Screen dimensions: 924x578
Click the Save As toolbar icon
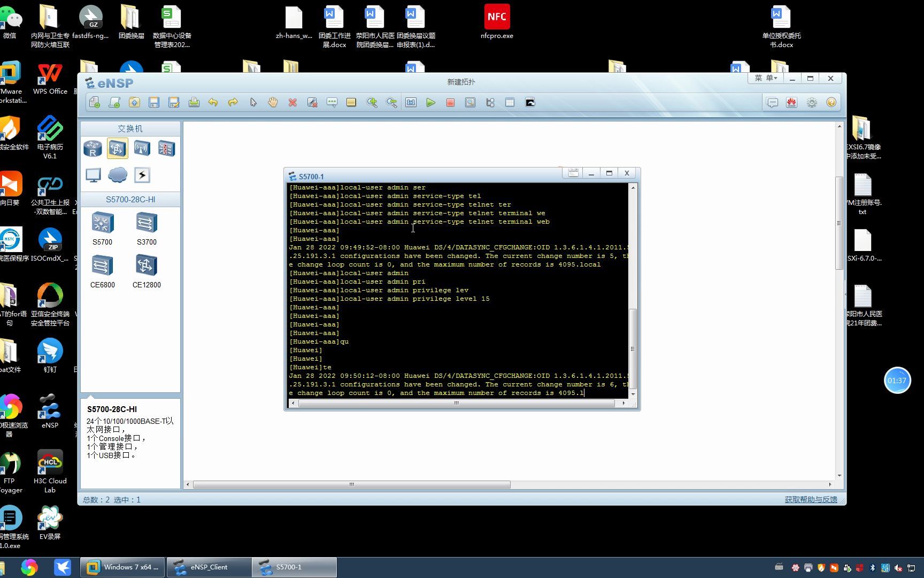pos(174,102)
